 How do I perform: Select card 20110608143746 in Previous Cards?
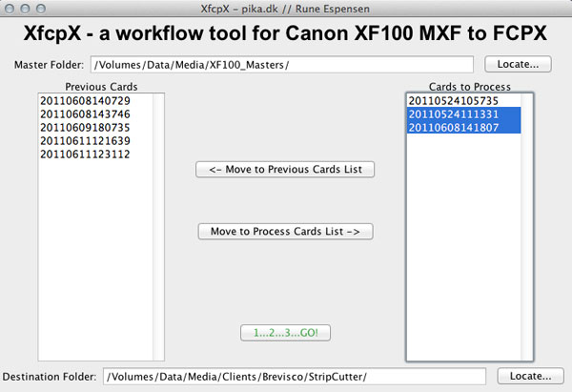96,114
